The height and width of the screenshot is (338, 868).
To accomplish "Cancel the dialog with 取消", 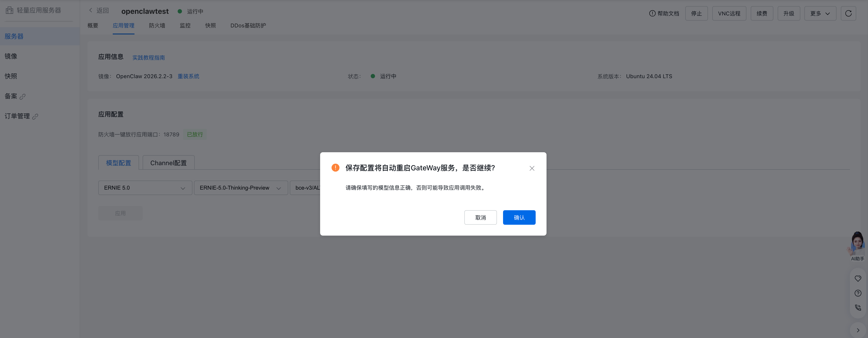I will tap(480, 217).
